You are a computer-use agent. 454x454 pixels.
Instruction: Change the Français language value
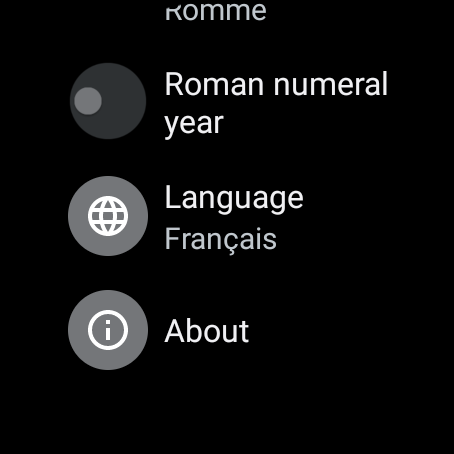tap(221, 239)
